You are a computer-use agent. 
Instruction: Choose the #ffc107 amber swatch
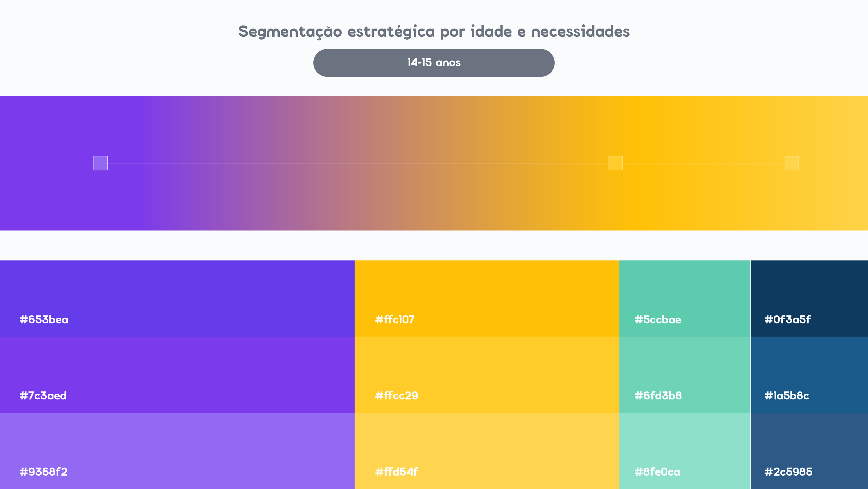pos(487,298)
